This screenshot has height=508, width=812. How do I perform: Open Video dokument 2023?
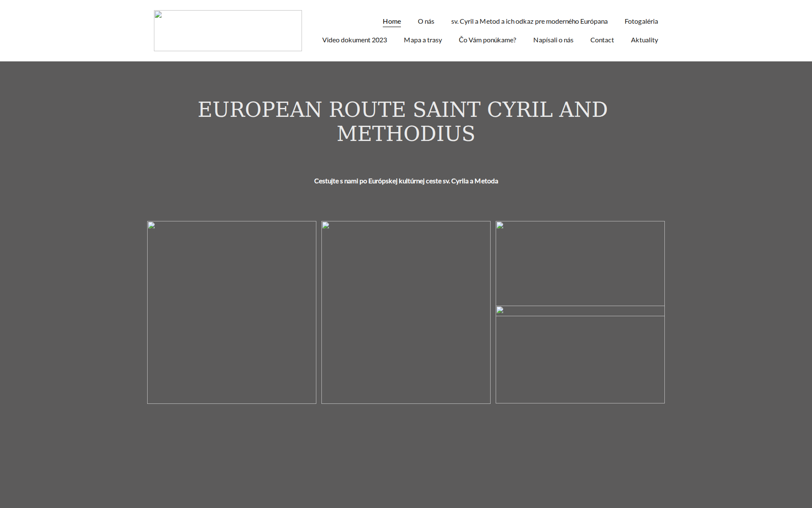tap(354, 40)
